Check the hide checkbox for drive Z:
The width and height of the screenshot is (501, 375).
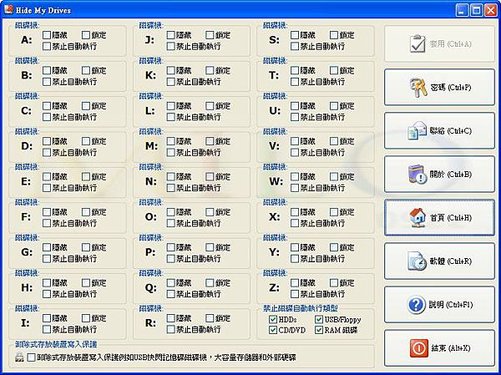[295, 283]
